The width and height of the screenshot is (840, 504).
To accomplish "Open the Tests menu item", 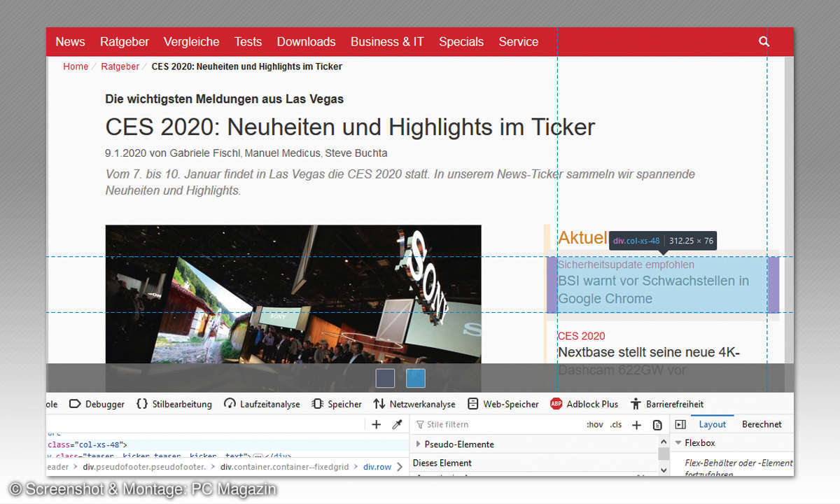I will (x=248, y=41).
